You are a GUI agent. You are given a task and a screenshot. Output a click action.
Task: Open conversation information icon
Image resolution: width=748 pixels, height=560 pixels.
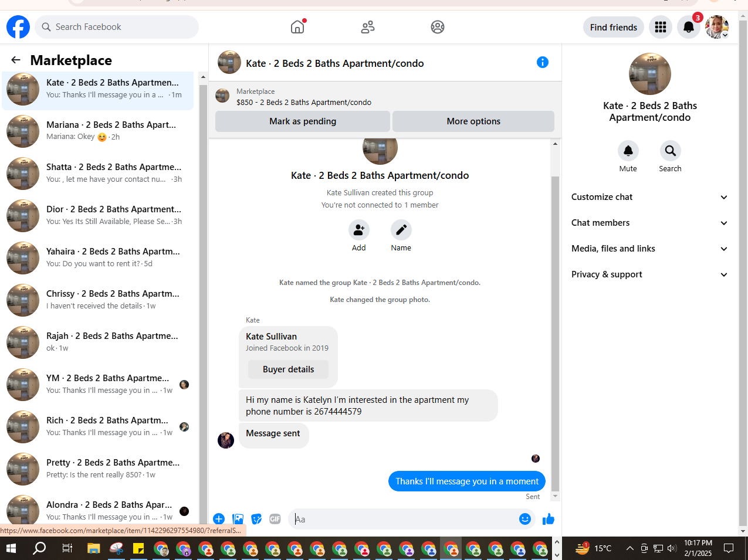[543, 62]
